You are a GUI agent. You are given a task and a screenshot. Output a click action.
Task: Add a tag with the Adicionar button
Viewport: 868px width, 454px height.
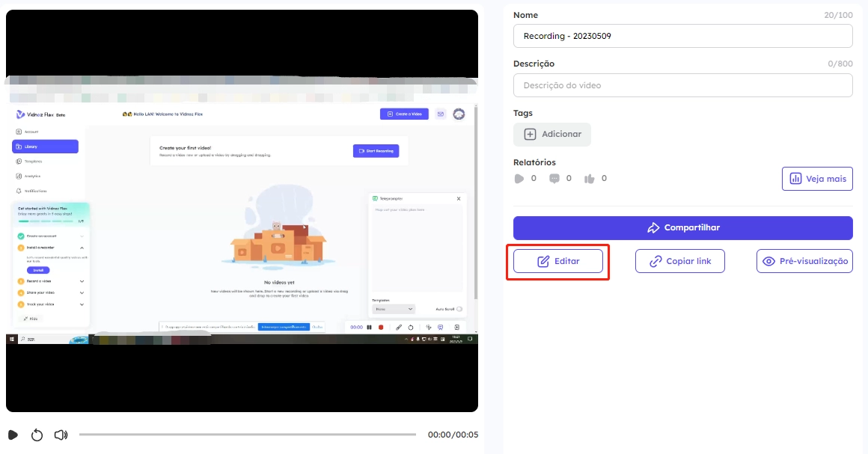pyautogui.click(x=552, y=135)
